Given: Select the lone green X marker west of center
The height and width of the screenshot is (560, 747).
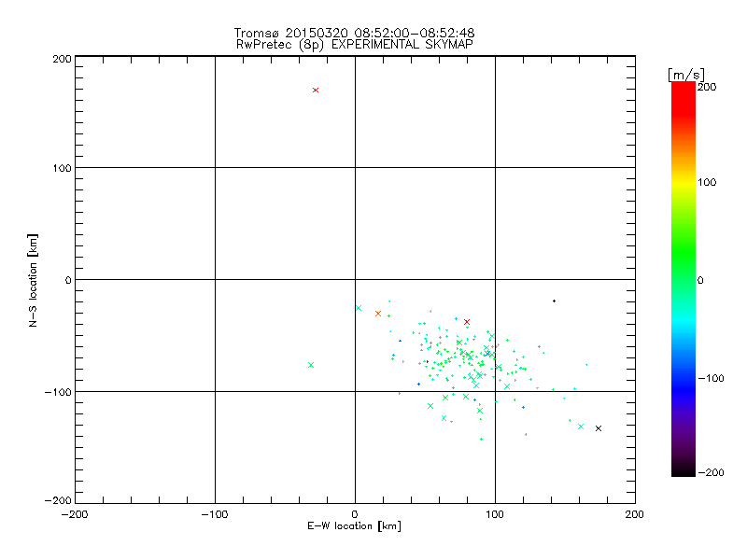Looking at the screenshot, I should (x=311, y=365).
